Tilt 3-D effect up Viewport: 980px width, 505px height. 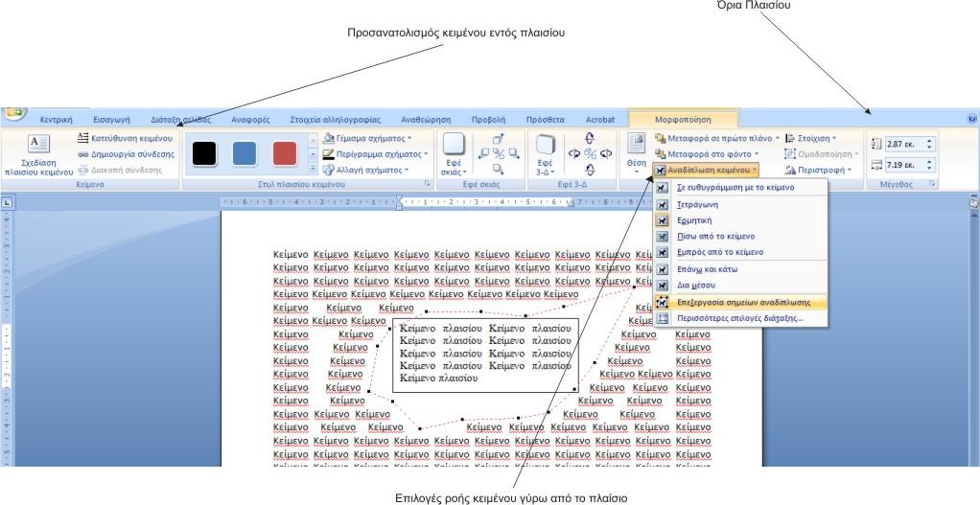coord(590,139)
